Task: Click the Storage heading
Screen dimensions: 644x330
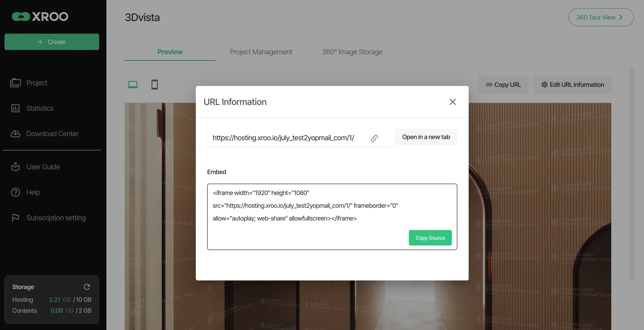Action: click(23, 287)
